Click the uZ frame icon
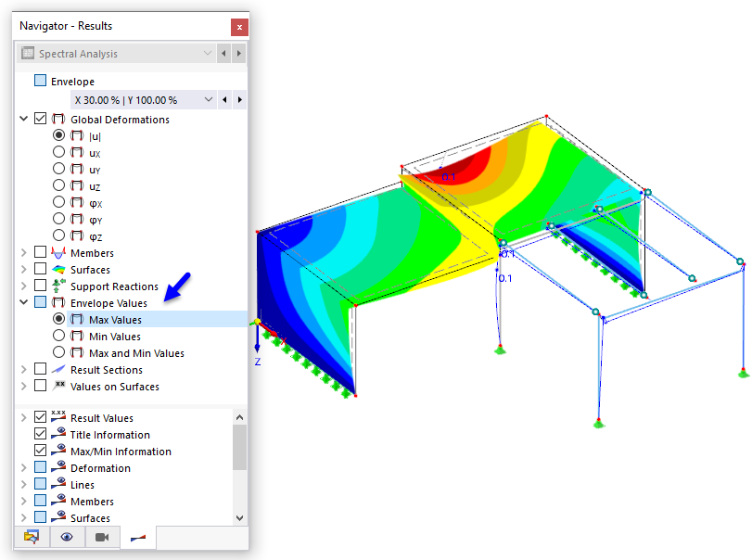The width and height of the screenshot is (752, 560). [x=77, y=185]
